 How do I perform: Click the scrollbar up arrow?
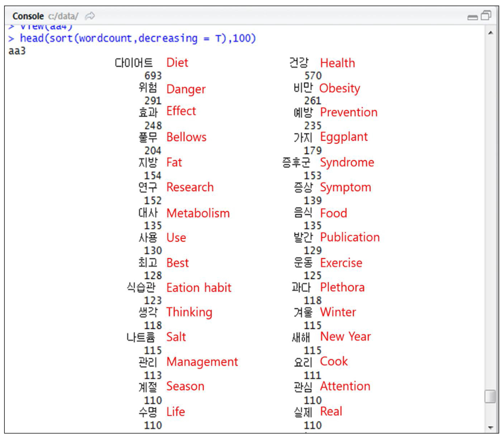click(490, 33)
